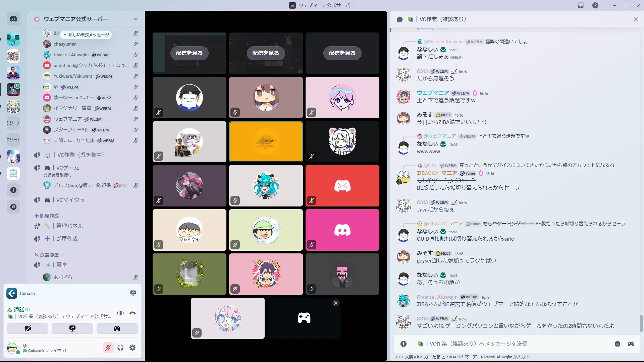Collapse the 部屋作成 category
The height and width of the screenshot is (362, 644).
pos(49,216)
